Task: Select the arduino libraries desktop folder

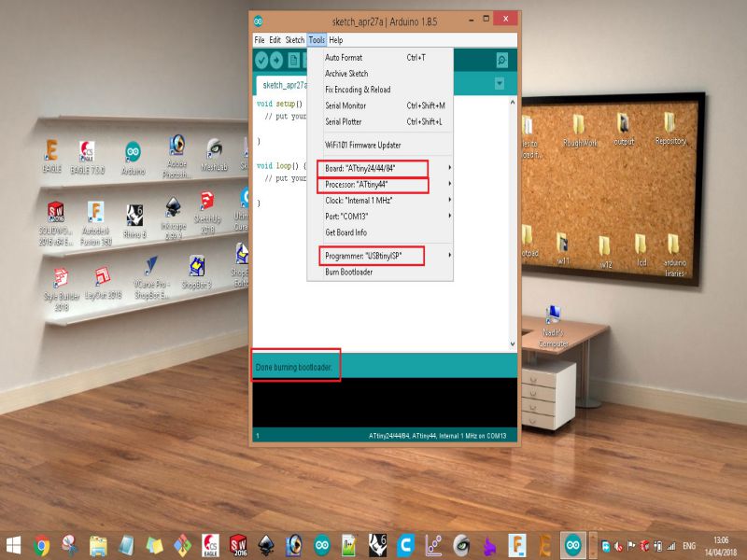Action: [674, 255]
